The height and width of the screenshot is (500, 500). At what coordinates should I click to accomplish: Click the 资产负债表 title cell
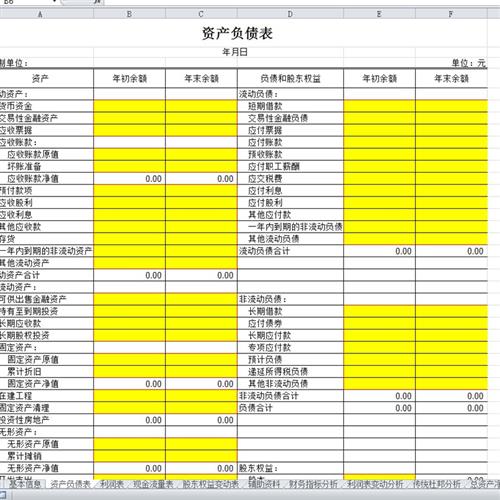tap(237, 33)
